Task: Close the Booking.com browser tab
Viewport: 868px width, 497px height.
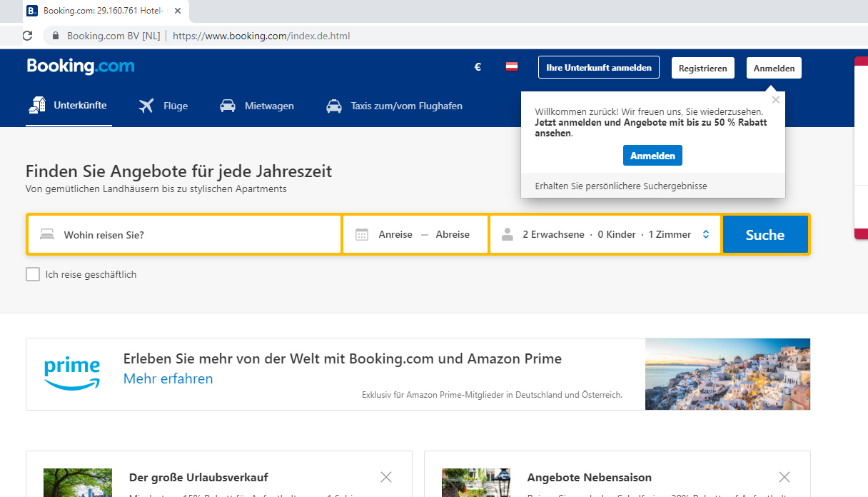Action: (x=178, y=11)
